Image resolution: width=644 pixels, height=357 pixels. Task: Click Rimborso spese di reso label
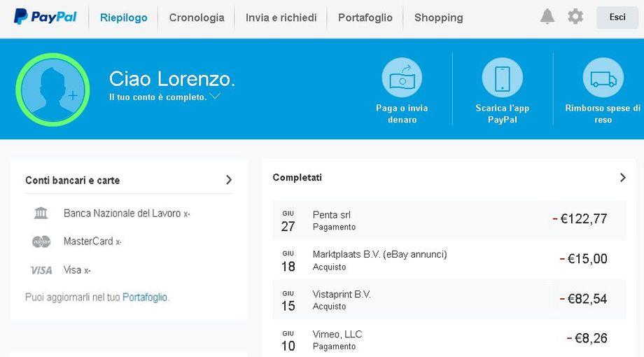[603, 114]
